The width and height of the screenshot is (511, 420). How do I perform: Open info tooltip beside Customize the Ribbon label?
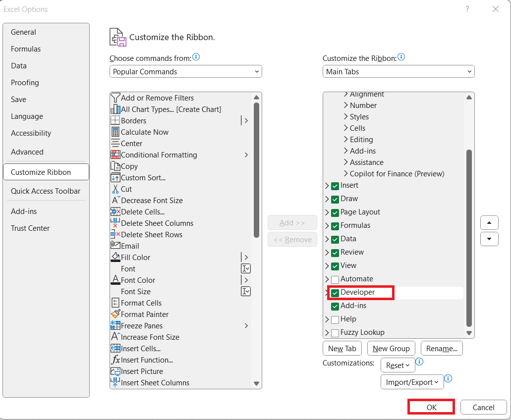tap(401, 57)
